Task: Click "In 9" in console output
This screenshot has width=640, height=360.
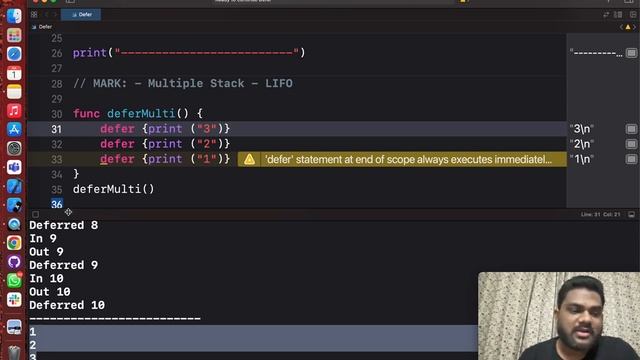Action: click(42, 238)
